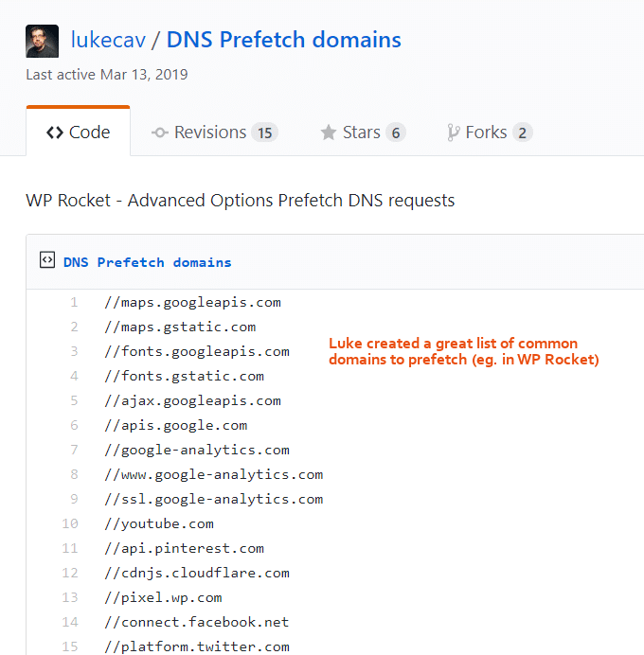Open the Stars tab
Image resolution: width=644 pixels, height=655 pixels.
tap(363, 133)
